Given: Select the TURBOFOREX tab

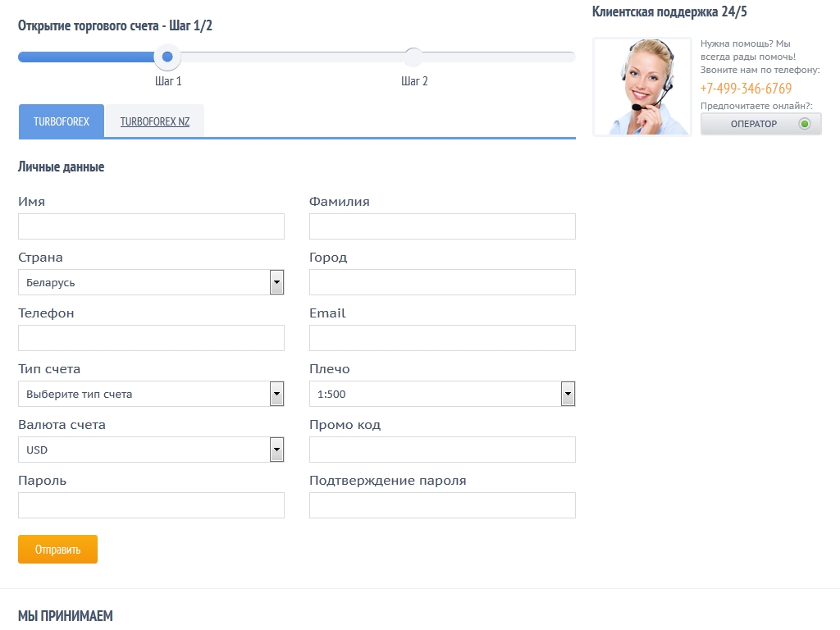Looking at the screenshot, I should (x=62, y=121).
